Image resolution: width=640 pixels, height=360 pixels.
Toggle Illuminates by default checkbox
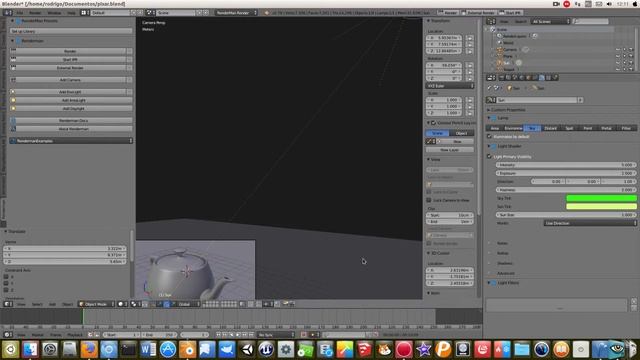pos(489,137)
